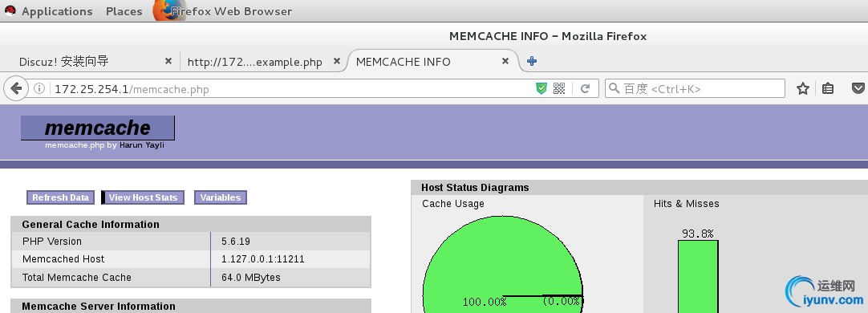The height and width of the screenshot is (313, 868).
Task: Click the memcache logo banner
Action: point(97,128)
